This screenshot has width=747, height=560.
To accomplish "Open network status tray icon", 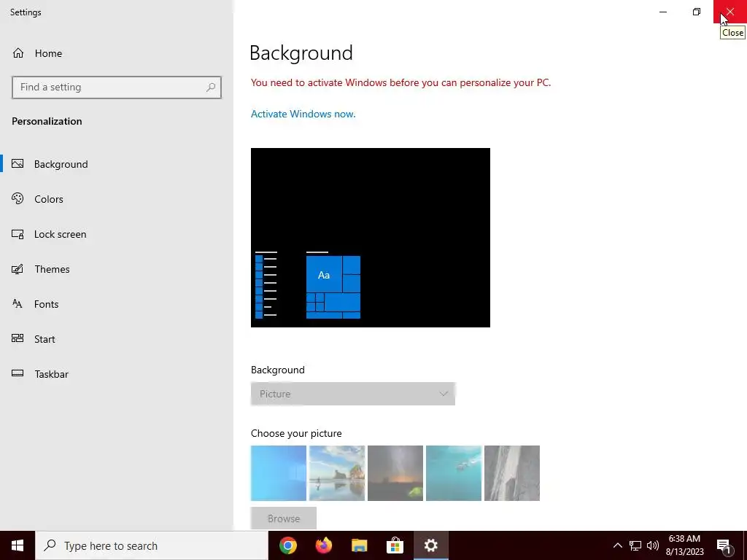I will (635, 545).
